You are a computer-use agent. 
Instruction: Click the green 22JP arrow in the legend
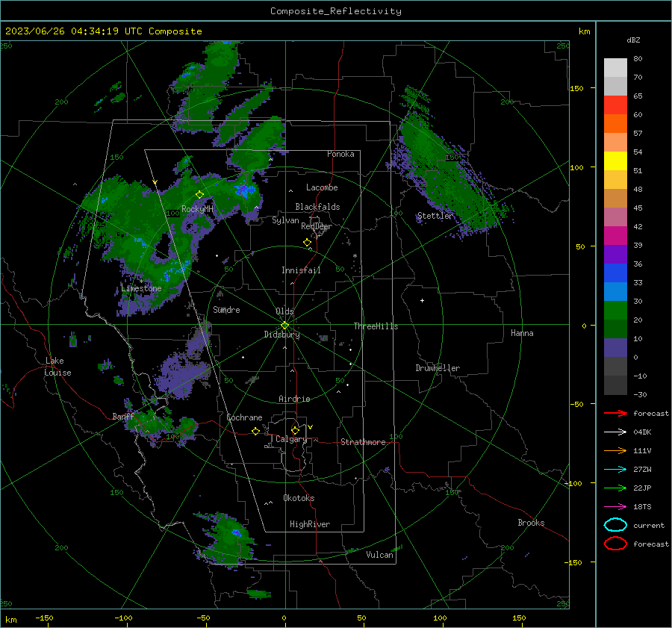click(615, 488)
